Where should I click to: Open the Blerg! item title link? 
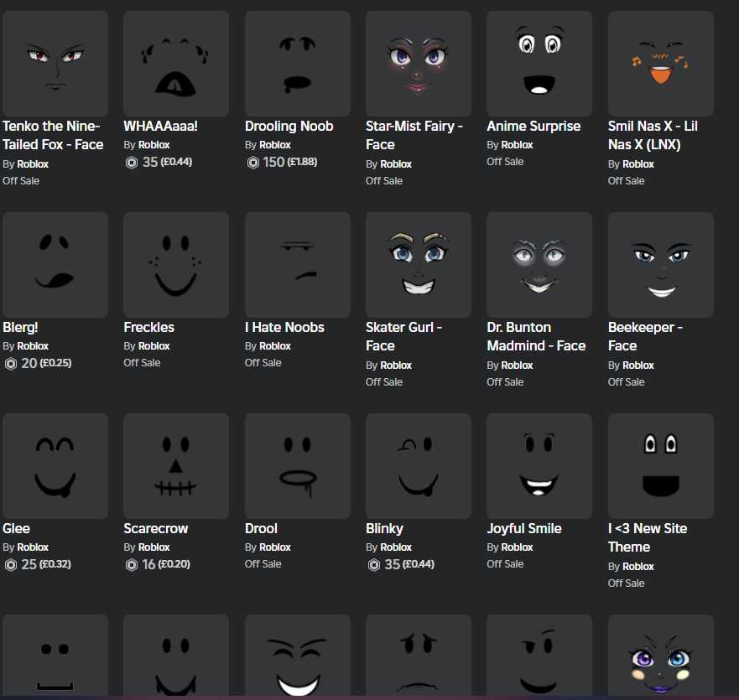tap(20, 328)
